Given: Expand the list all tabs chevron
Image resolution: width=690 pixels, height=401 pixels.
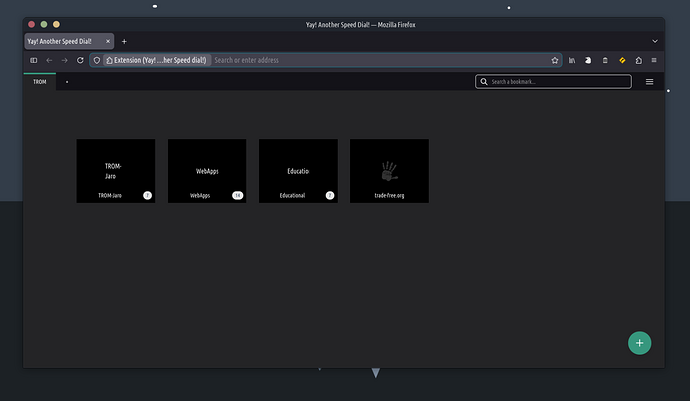Looking at the screenshot, I should point(654,41).
